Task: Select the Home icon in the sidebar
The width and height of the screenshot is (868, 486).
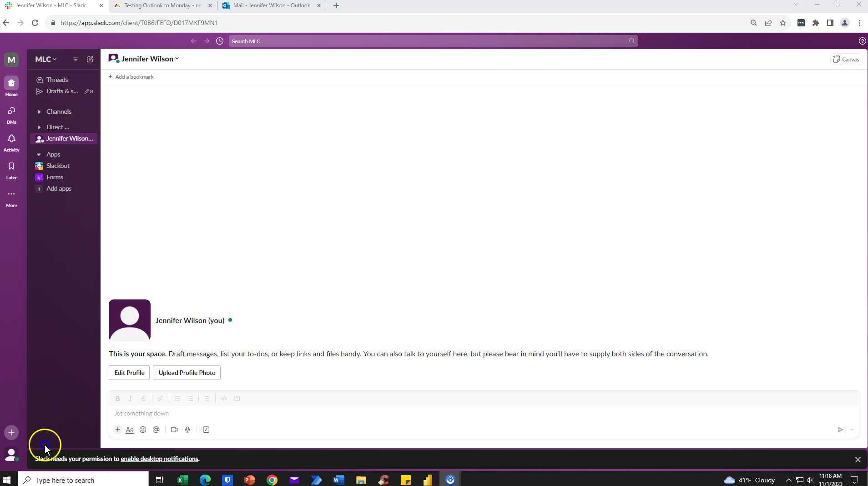Action: pyautogui.click(x=10, y=84)
